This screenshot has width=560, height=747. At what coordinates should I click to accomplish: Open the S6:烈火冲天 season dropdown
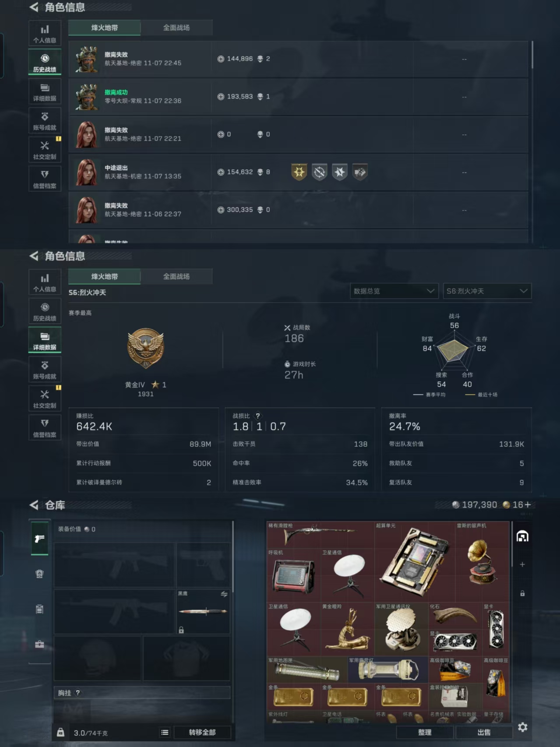[x=487, y=291]
